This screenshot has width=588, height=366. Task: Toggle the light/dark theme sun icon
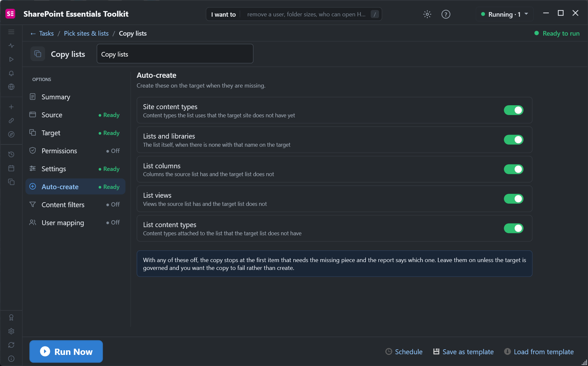tap(427, 14)
